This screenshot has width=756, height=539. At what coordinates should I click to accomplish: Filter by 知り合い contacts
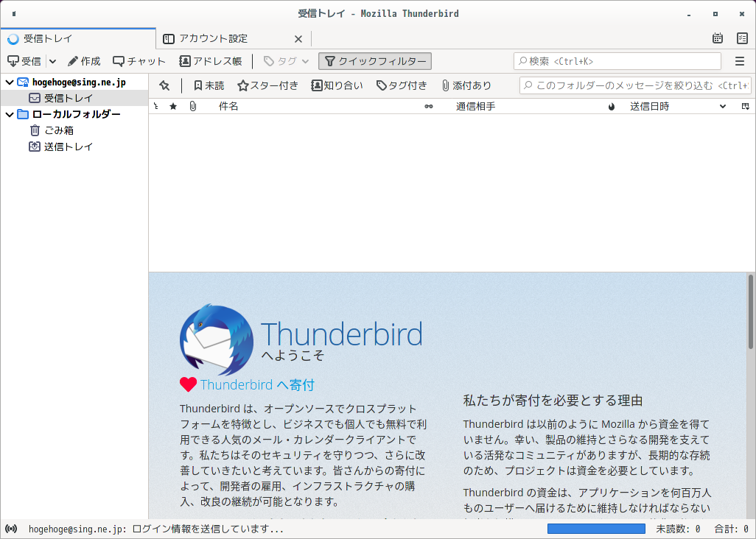point(337,85)
